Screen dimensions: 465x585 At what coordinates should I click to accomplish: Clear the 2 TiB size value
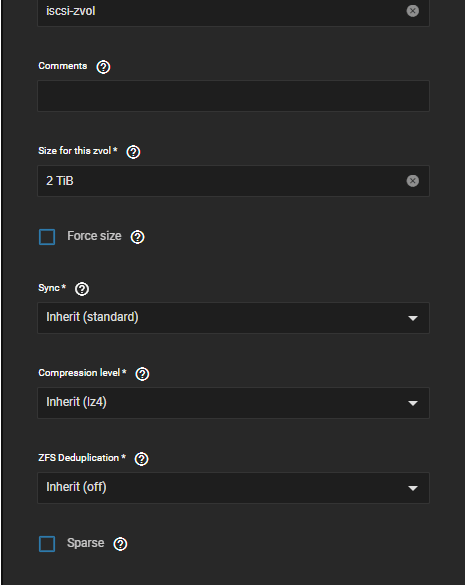pyautogui.click(x=412, y=181)
